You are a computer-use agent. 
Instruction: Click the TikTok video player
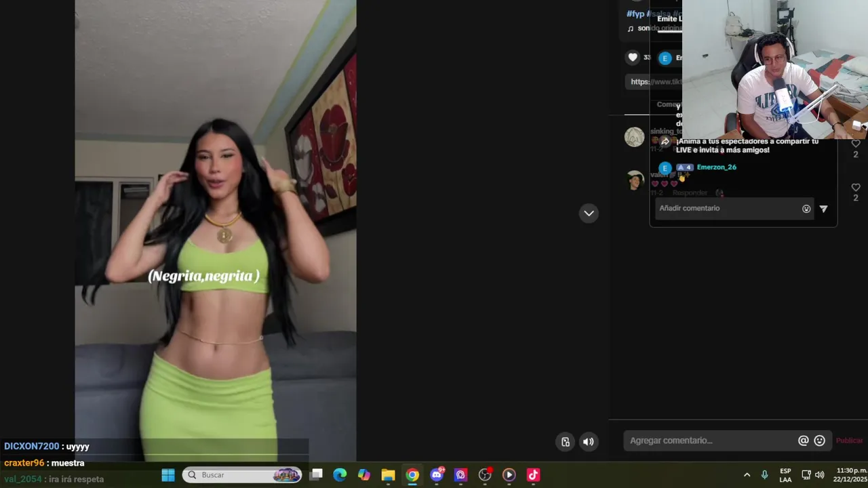click(x=216, y=230)
